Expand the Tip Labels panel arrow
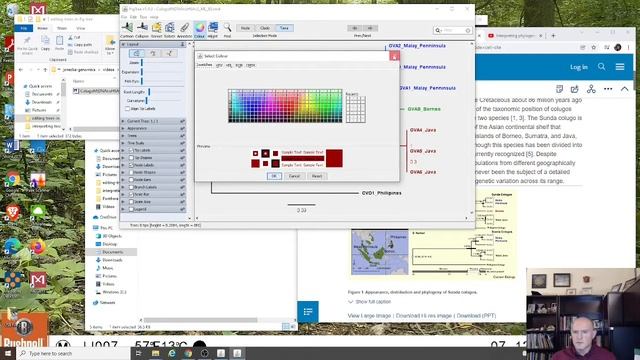This screenshot has width=640, height=360. pos(123,150)
